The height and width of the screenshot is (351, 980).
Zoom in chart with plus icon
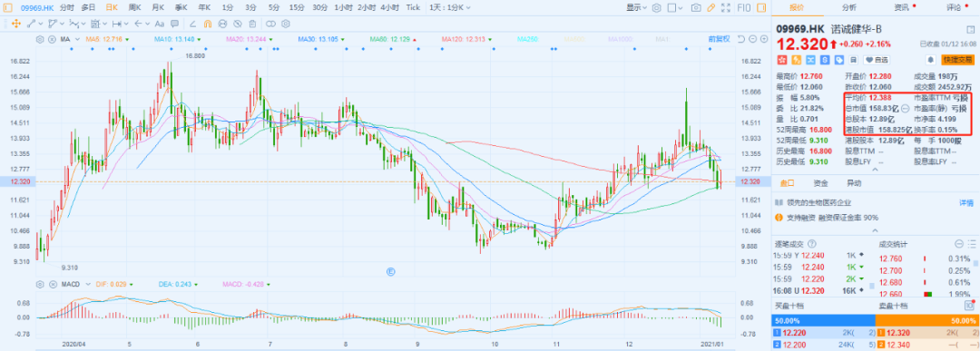tap(764, 39)
